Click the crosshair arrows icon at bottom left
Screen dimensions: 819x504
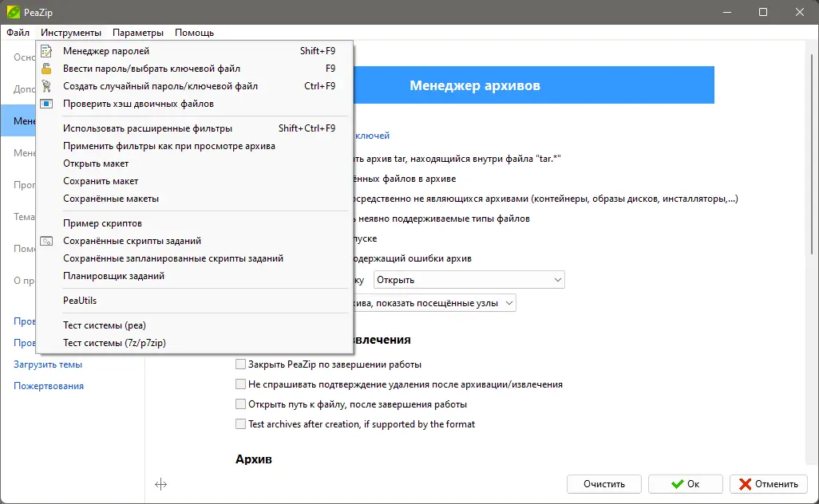coord(161,485)
